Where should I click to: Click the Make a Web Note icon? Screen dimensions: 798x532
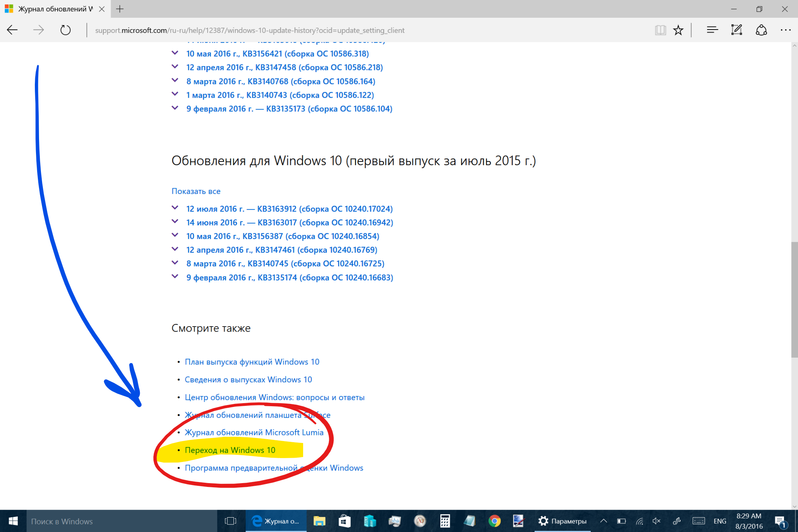pyautogui.click(x=737, y=30)
